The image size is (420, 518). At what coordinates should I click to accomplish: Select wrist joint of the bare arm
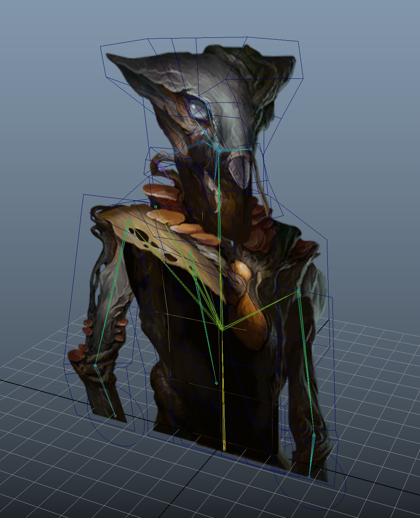314,435
